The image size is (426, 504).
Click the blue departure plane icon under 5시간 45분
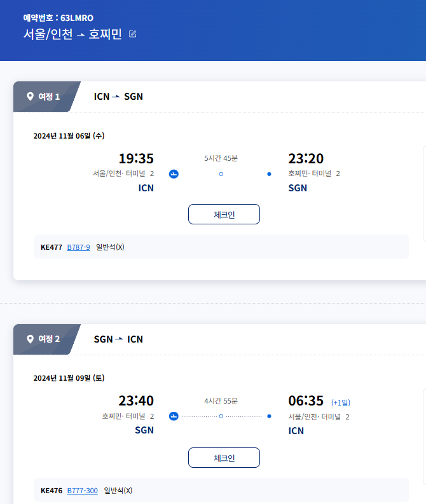174,174
